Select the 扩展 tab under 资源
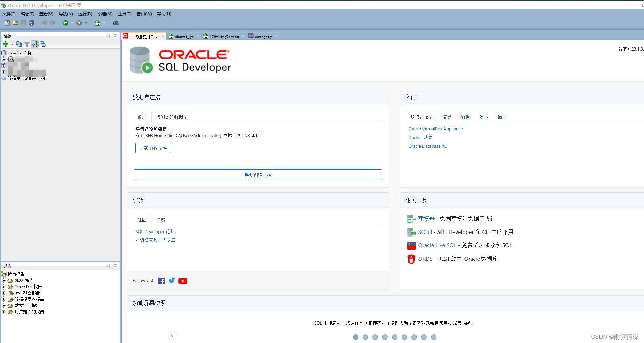The image size is (644, 343). click(x=161, y=220)
